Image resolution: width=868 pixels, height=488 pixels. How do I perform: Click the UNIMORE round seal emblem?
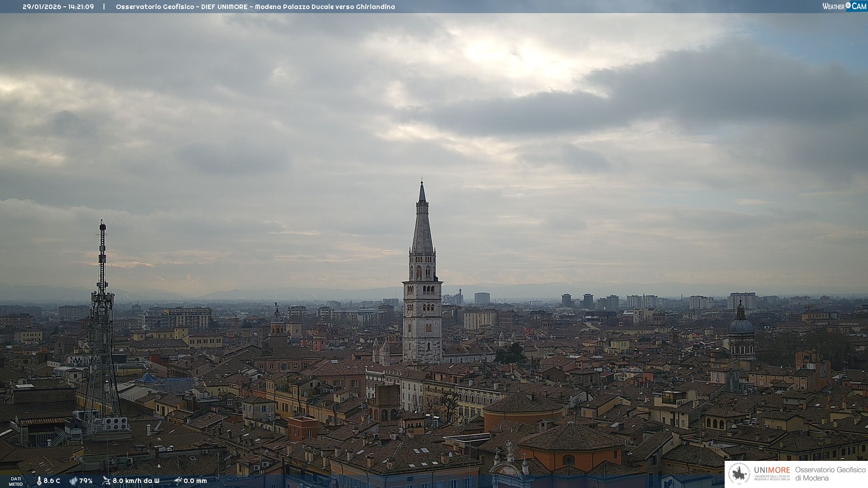pyautogui.click(x=740, y=474)
